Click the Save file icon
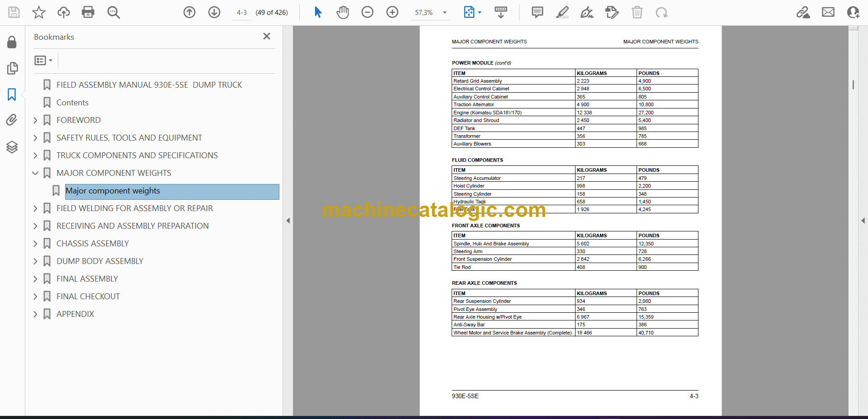868x419 pixels. click(14, 12)
